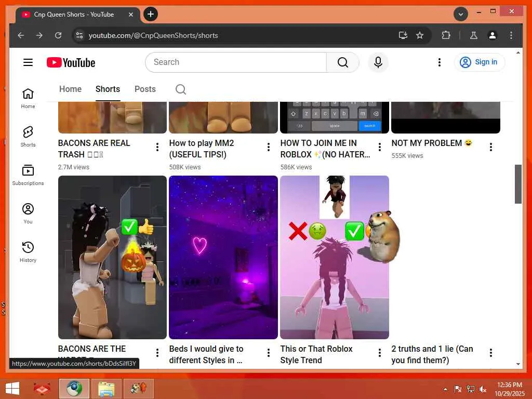Go to Home in the sidebar
This screenshot has width=532, height=399.
28,98
